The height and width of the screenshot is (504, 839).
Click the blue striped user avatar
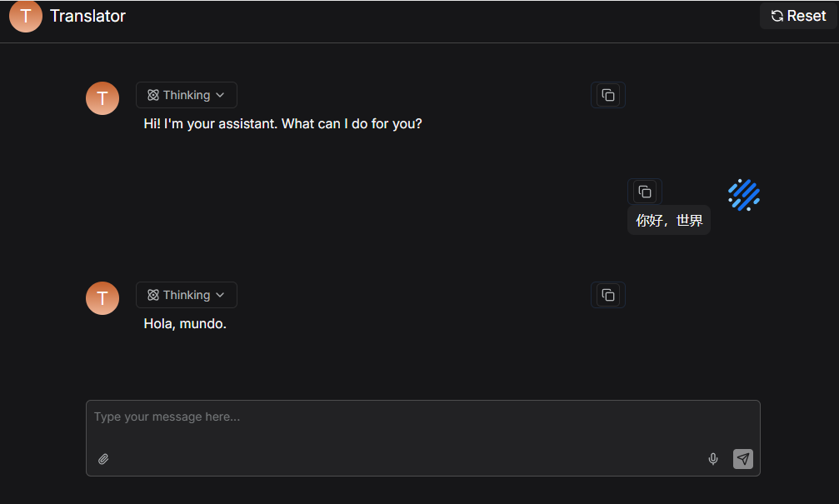[744, 195]
